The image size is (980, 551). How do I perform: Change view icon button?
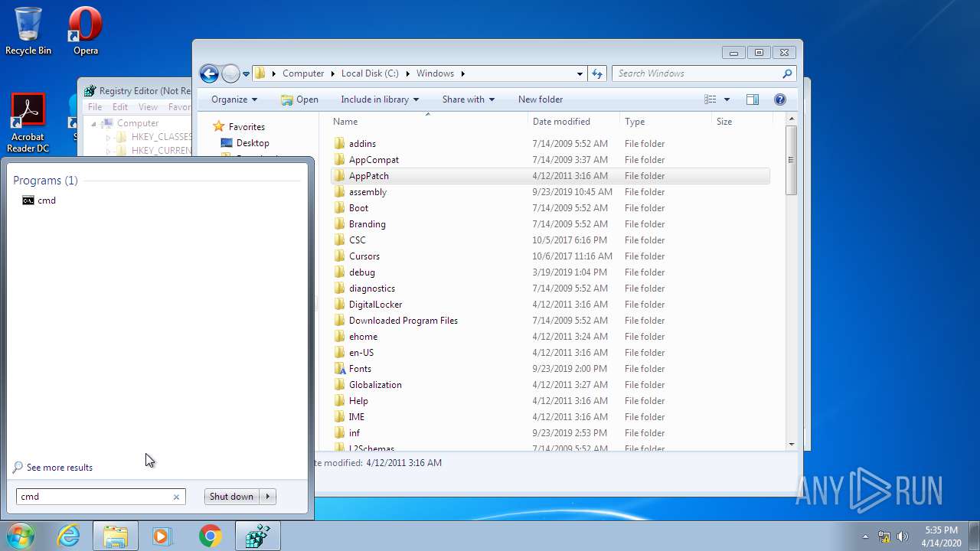coord(710,99)
